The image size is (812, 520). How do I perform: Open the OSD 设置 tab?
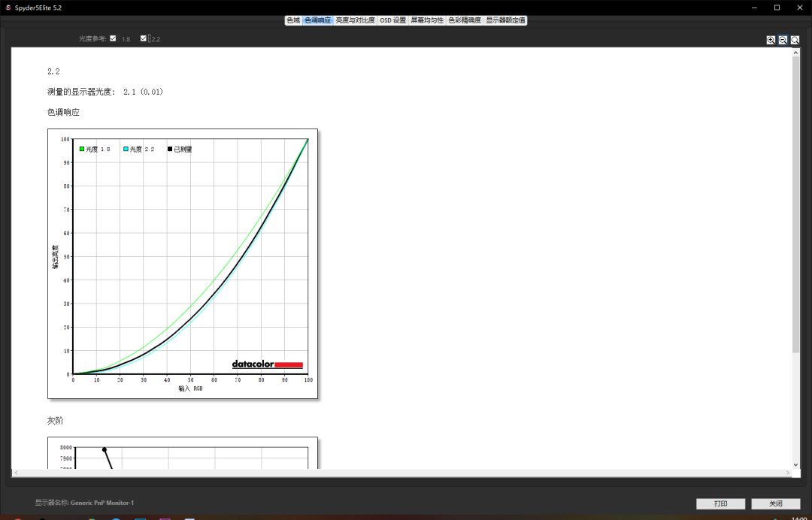(393, 20)
